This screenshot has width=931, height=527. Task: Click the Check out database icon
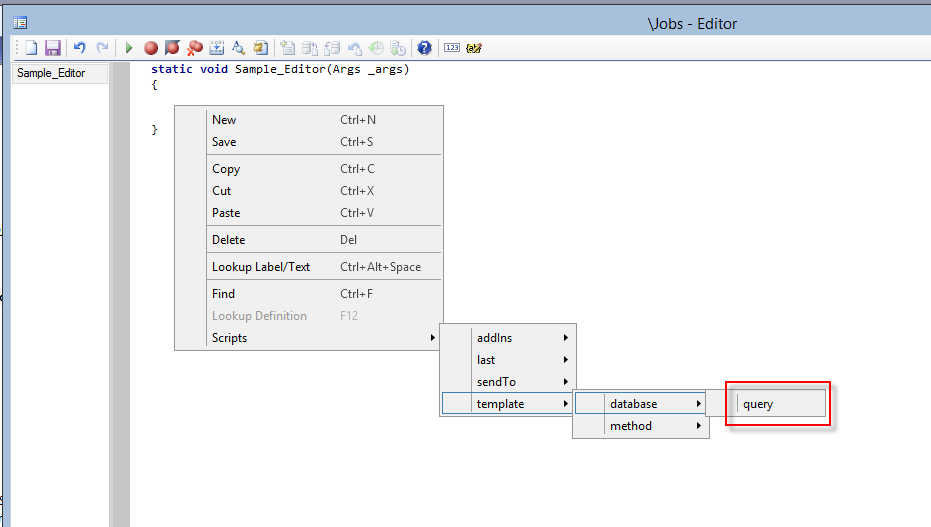[332, 48]
